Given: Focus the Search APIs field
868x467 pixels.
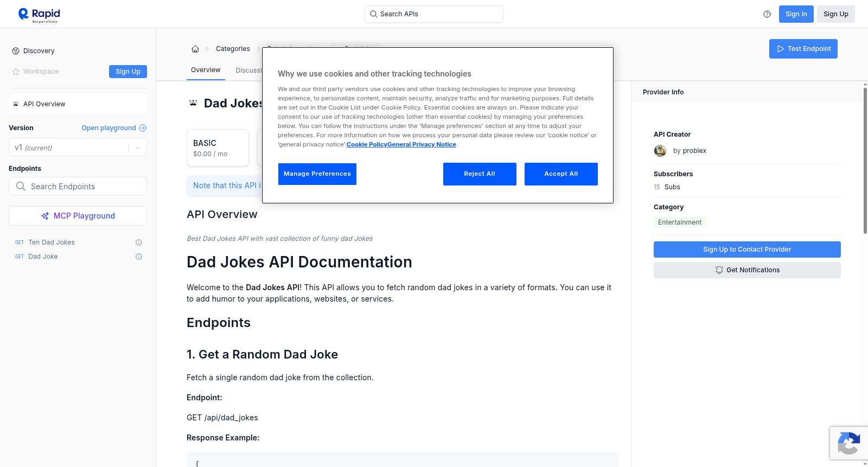Looking at the screenshot, I should (x=434, y=14).
